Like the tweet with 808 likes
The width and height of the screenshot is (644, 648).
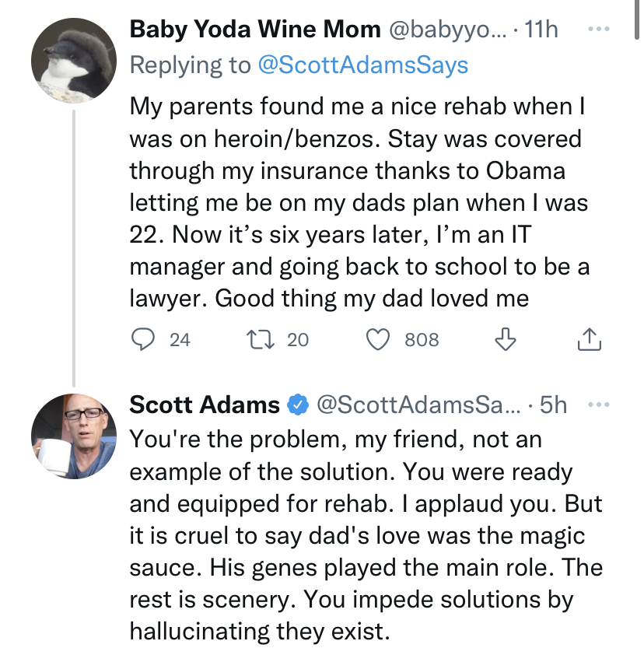pyautogui.click(x=378, y=339)
